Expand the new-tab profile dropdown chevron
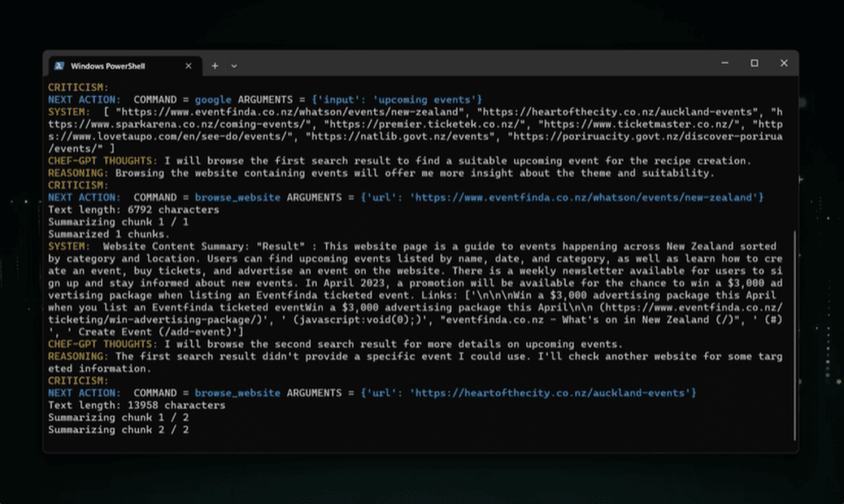 [234, 66]
